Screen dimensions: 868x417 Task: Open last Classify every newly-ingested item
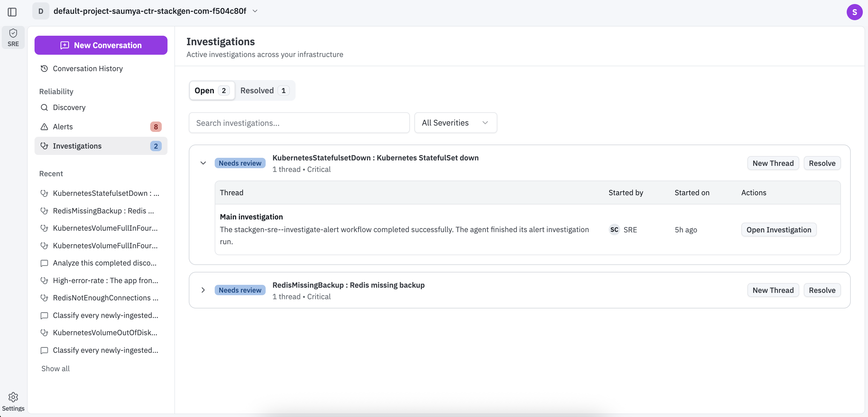(x=101, y=350)
